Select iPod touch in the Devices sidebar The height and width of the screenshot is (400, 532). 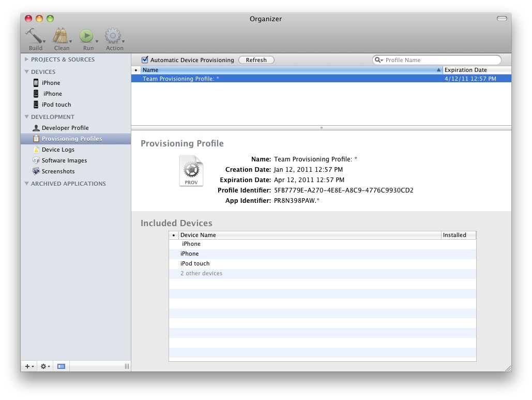[75, 104]
